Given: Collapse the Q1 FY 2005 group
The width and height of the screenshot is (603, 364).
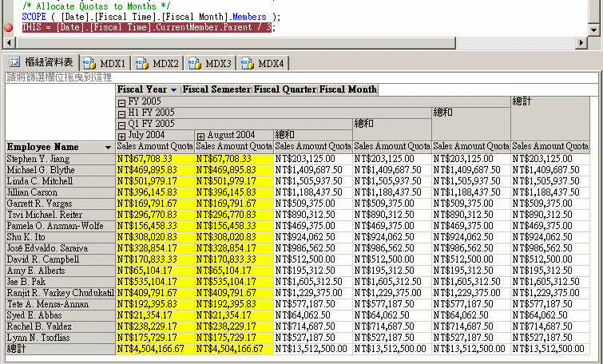Looking at the screenshot, I should [x=121, y=125].
